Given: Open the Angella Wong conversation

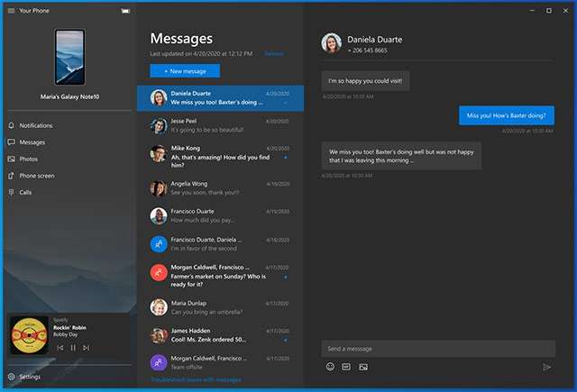Looking at the screenshot, I should [220, 188].
